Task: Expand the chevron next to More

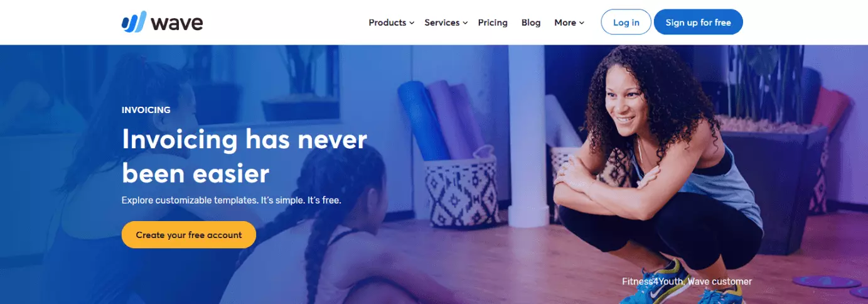Action: click(x=582, y=23)
